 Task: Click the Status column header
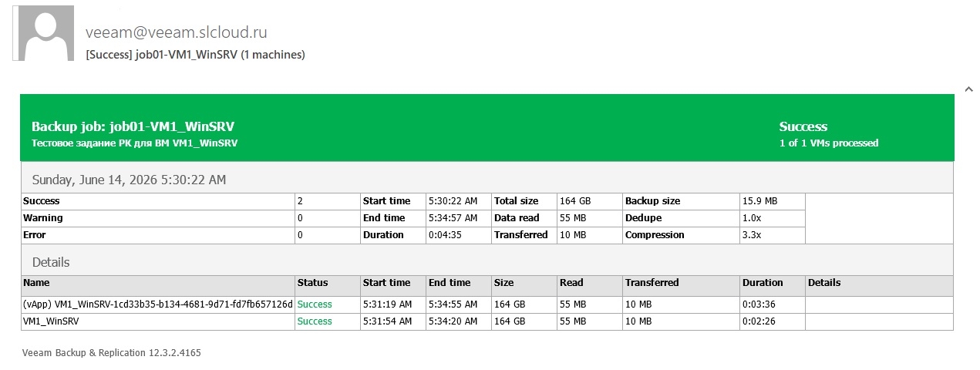(x=312, y=283)
